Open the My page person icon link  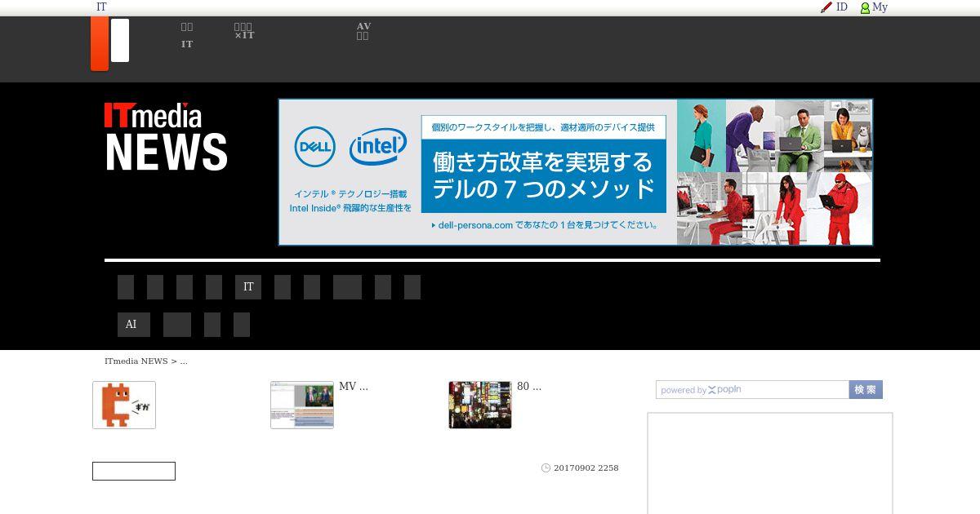(x=873, y=7)
